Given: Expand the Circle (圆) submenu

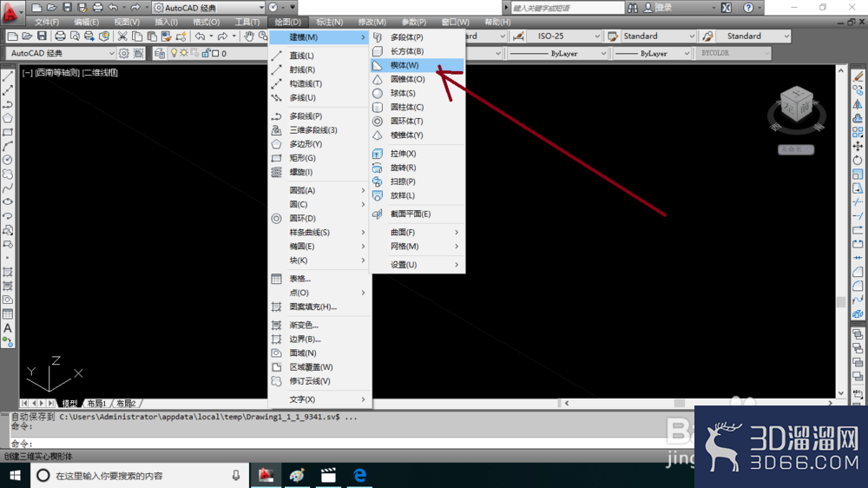Looking at the screenshot, I should 319,204.
